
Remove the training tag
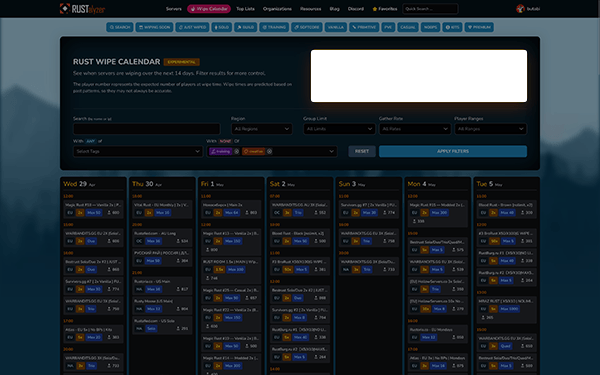click(x=236, y=151)
